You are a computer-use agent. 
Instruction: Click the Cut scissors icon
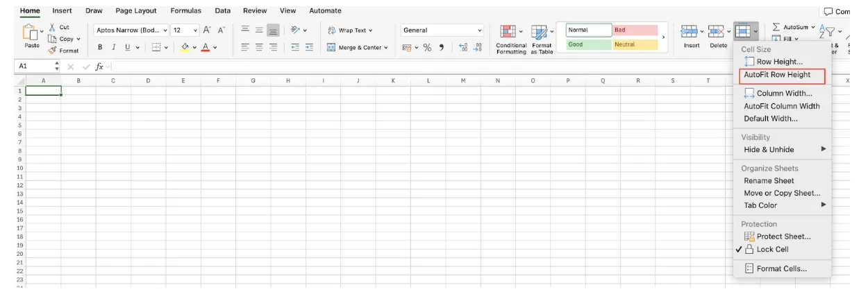click(x=53, y=27)
